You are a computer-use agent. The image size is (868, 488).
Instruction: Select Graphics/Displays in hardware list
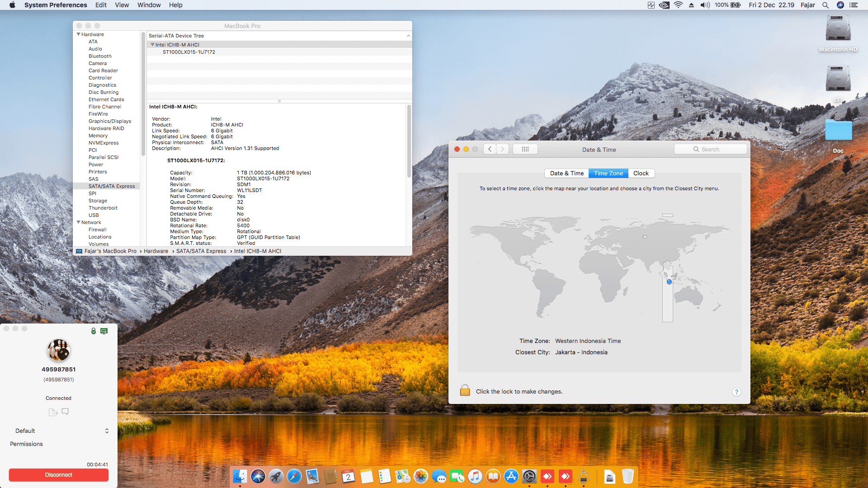click(110, 121)
